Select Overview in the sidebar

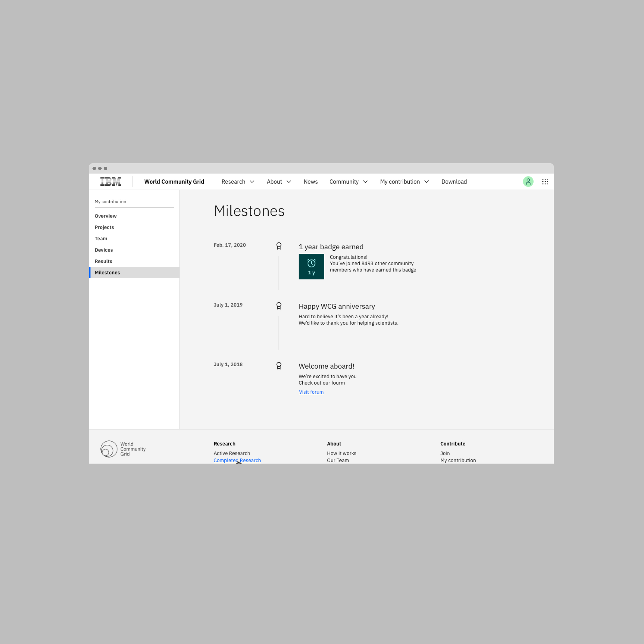(x=106, y=216)
